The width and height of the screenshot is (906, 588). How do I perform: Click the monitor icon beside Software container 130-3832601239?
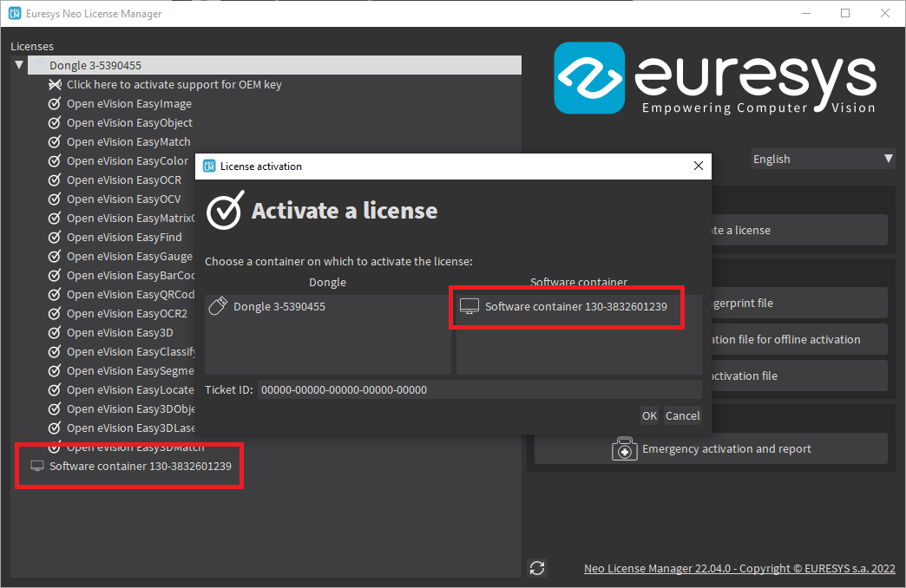(36, 466)
